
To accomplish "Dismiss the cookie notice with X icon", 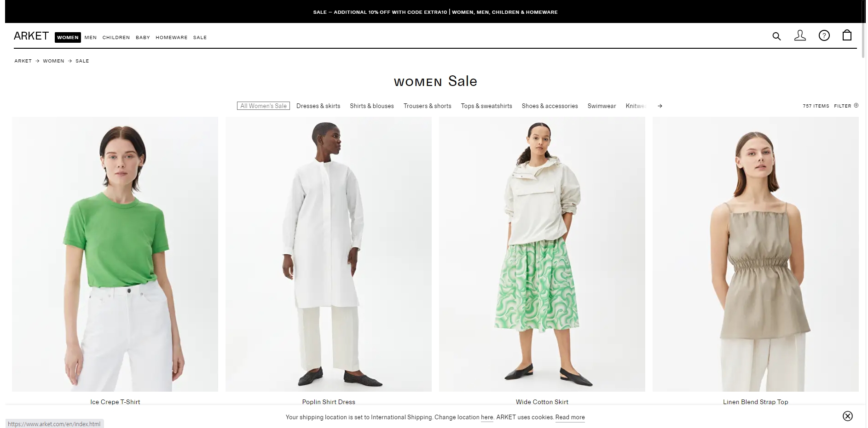I will click(x=847, y=416).
